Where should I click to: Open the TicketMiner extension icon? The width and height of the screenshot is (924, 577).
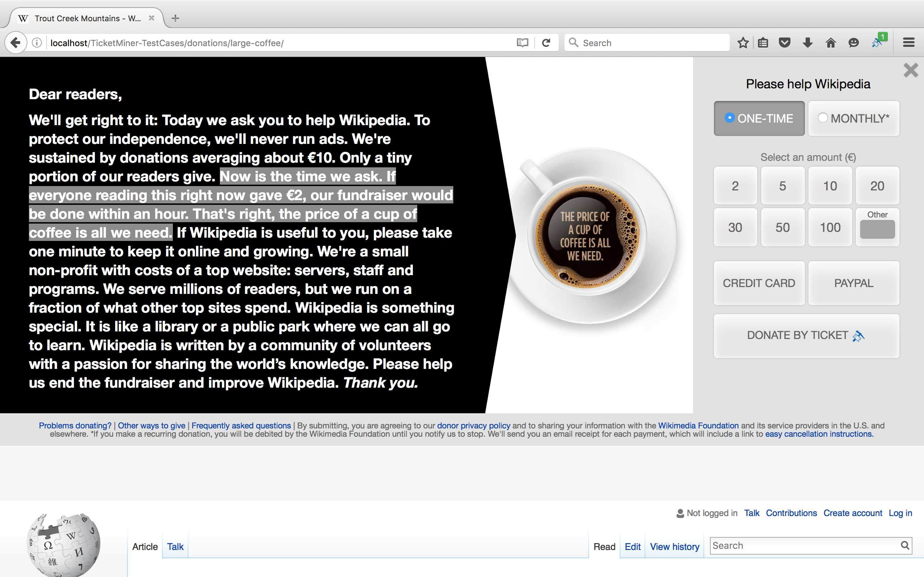877,43
